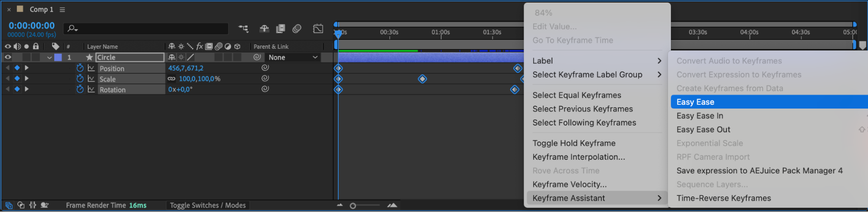Click the current timecode 0:00:00:00
Viewport: 868px width, 212px height.
tap(32, 26)
